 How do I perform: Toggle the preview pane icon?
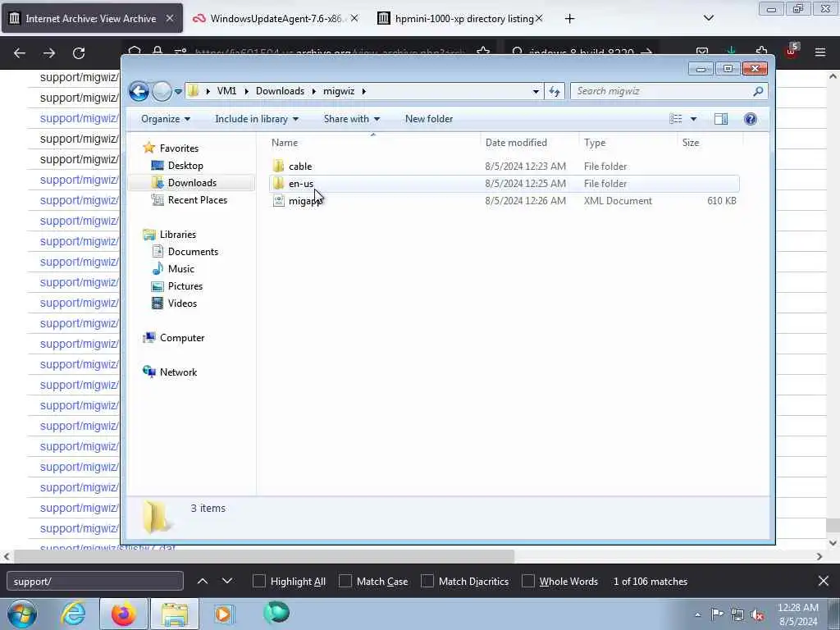point(721,119)
